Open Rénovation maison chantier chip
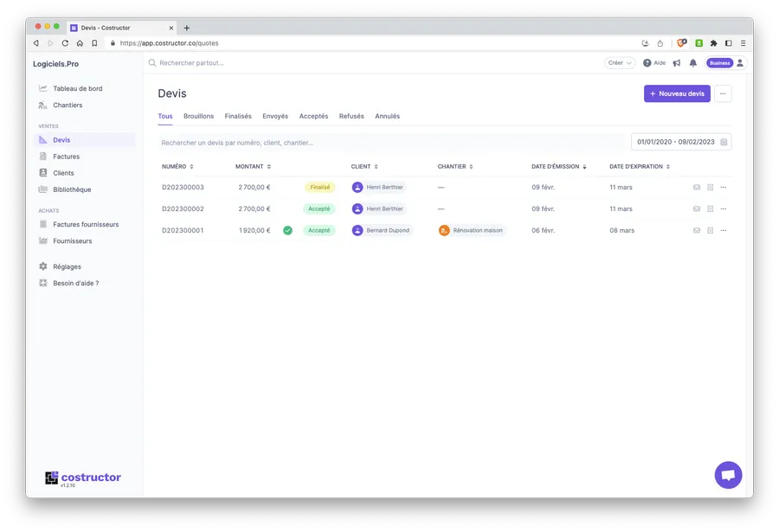 471,230
